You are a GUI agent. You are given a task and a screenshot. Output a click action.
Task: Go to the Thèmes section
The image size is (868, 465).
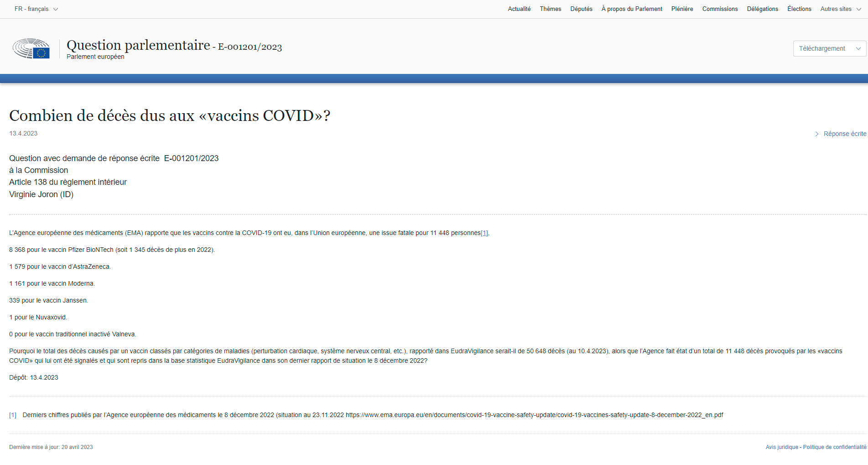pos(550,9)
